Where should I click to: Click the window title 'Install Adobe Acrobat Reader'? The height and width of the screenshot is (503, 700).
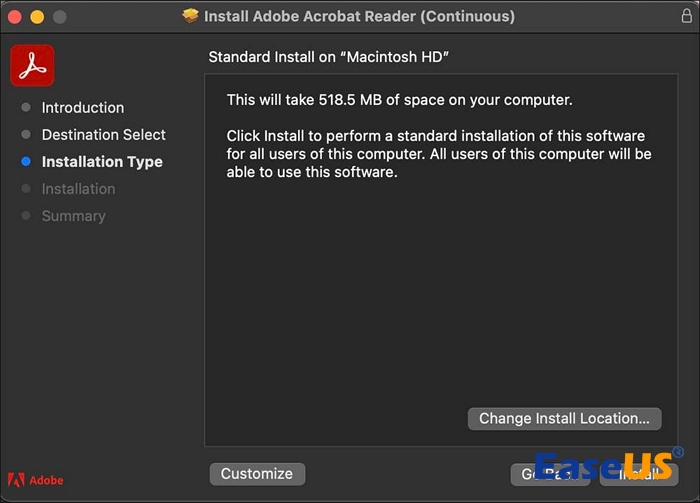point(359,17)
